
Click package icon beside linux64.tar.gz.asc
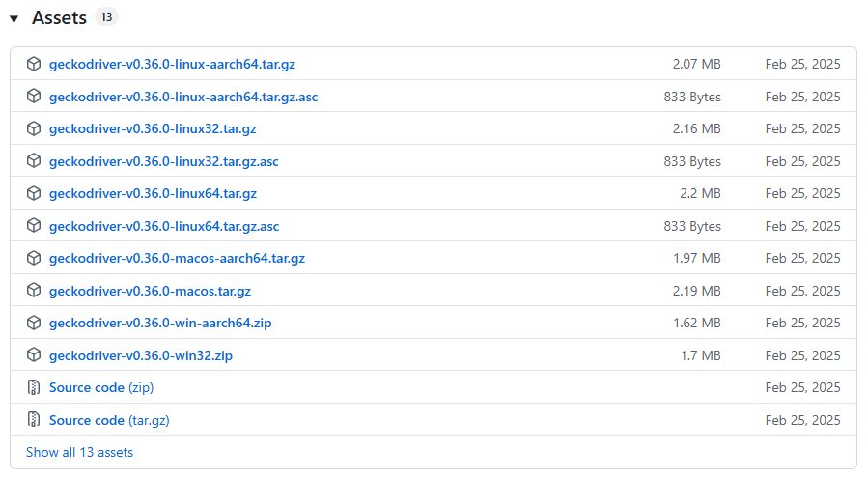[34, 226]
